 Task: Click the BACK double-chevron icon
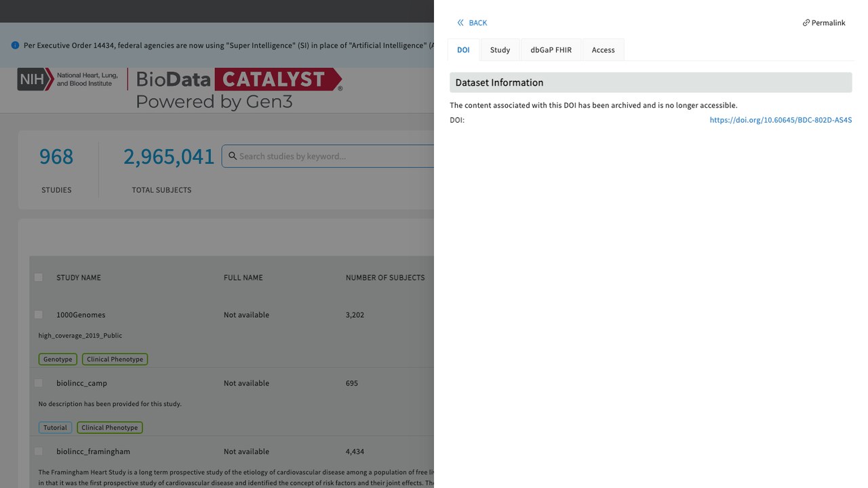coord(460,23)
